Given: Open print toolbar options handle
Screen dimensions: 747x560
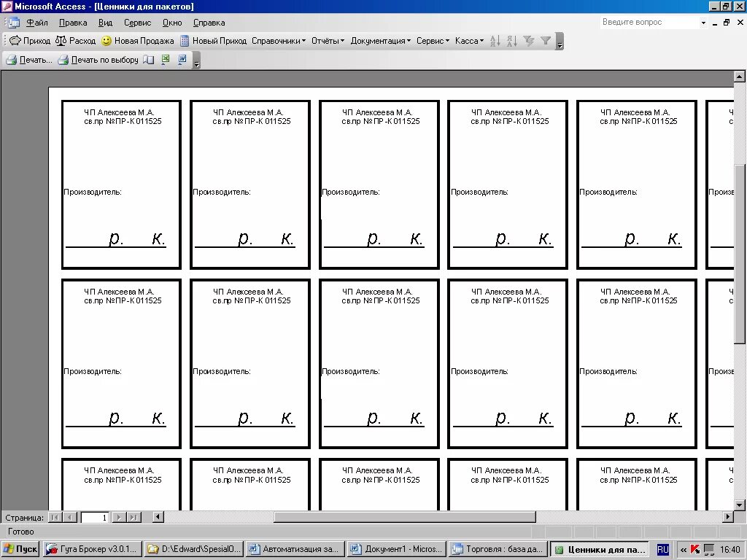Looking at the screenshot, I should tap(197, 61).
